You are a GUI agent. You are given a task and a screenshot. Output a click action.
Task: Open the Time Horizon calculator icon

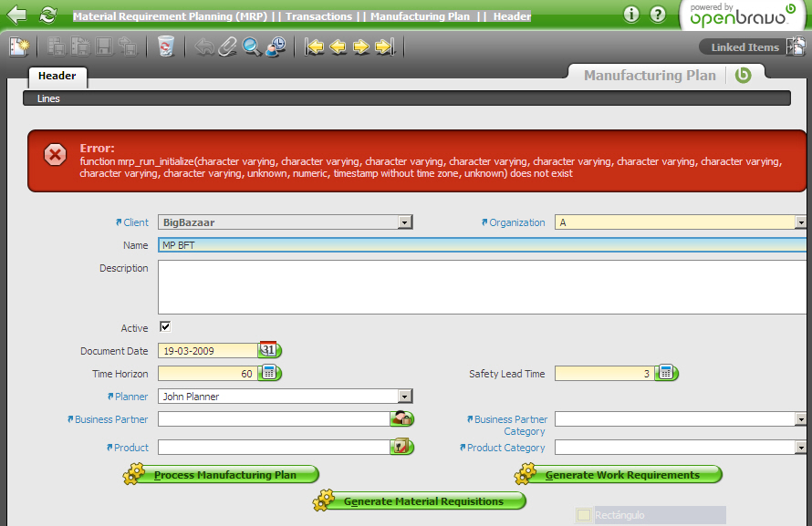[x=269, y=373]
